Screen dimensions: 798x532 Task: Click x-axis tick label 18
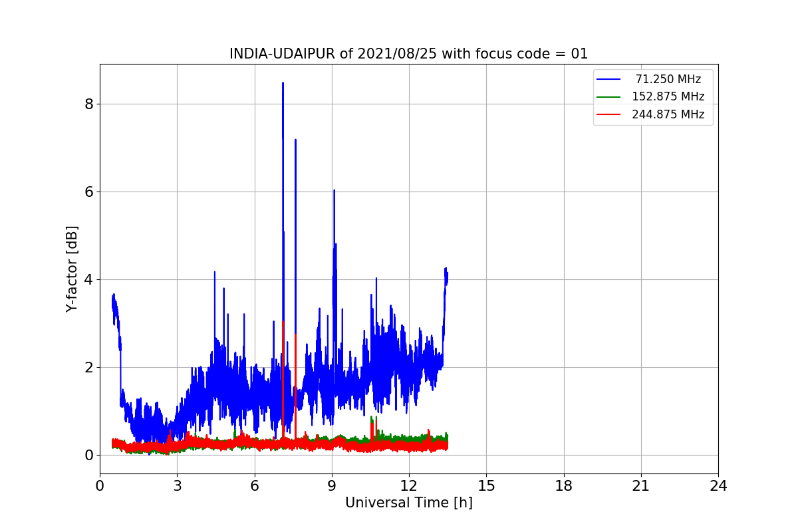point(563,486)
